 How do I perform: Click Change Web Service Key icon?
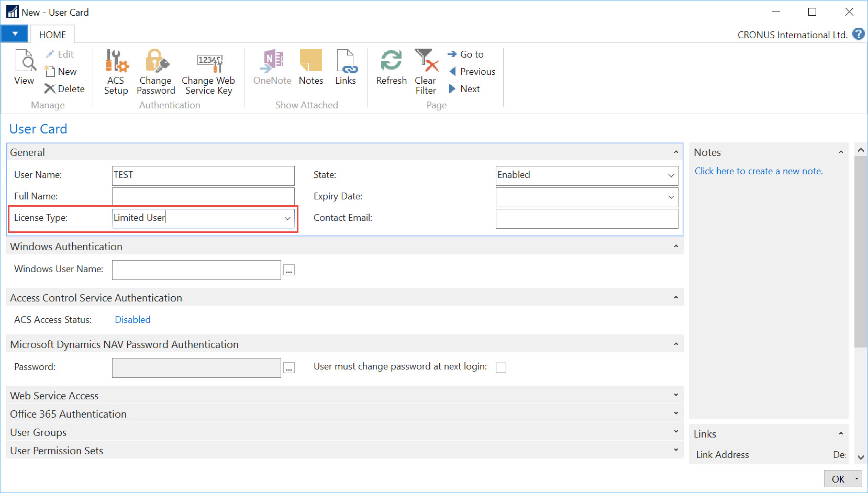(x=208, y=71)
